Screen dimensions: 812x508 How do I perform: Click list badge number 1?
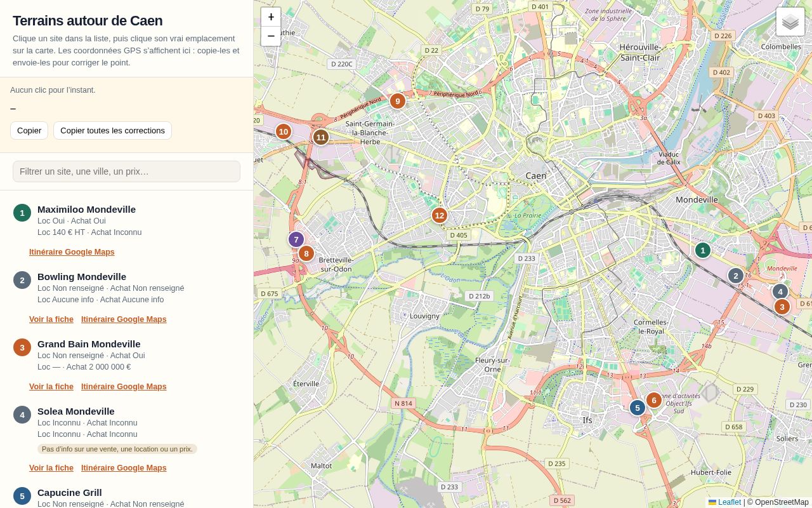[x=22, y=213]
